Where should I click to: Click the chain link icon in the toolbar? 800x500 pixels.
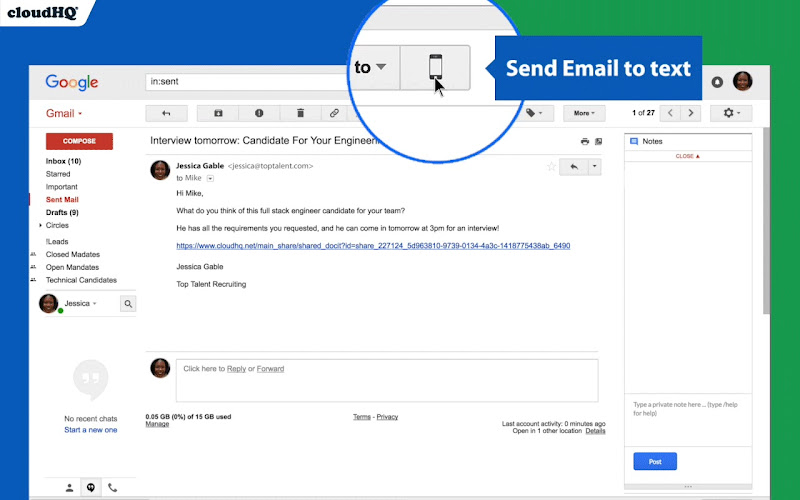[x=334, y=113]
